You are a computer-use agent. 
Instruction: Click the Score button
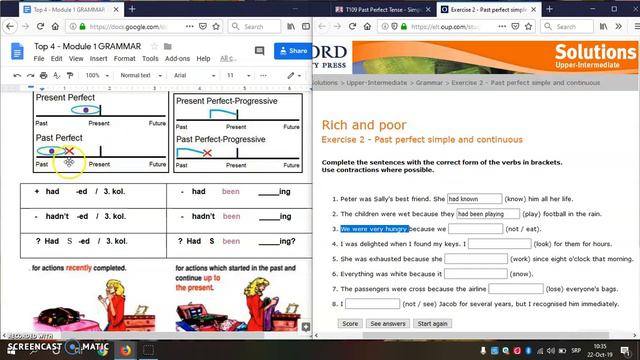point(350,324)
